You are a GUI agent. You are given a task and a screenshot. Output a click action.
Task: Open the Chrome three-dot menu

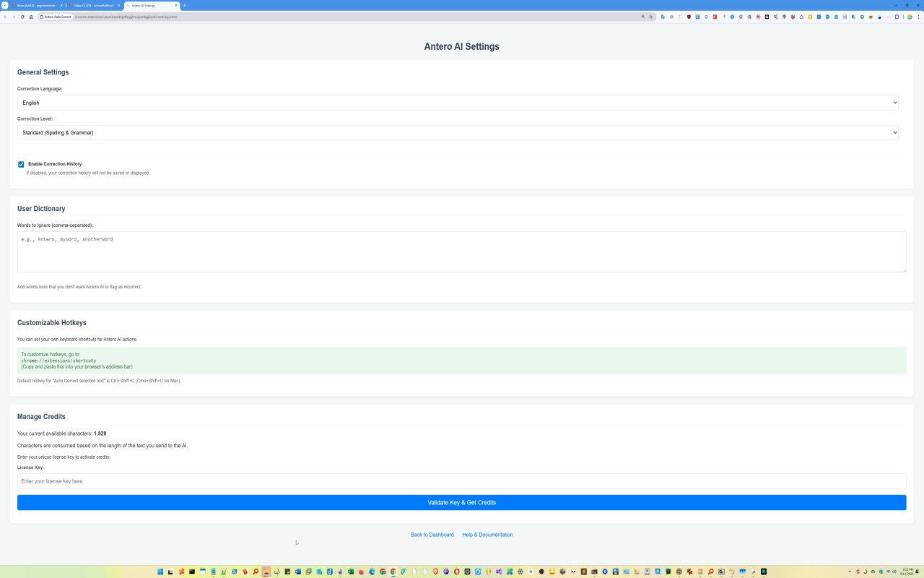pos(918,17)
